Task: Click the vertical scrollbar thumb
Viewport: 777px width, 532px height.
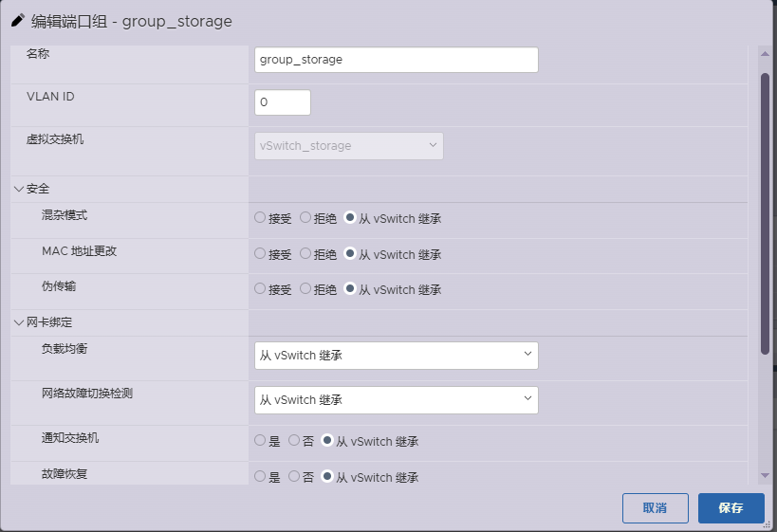Action: coord(765,214)
